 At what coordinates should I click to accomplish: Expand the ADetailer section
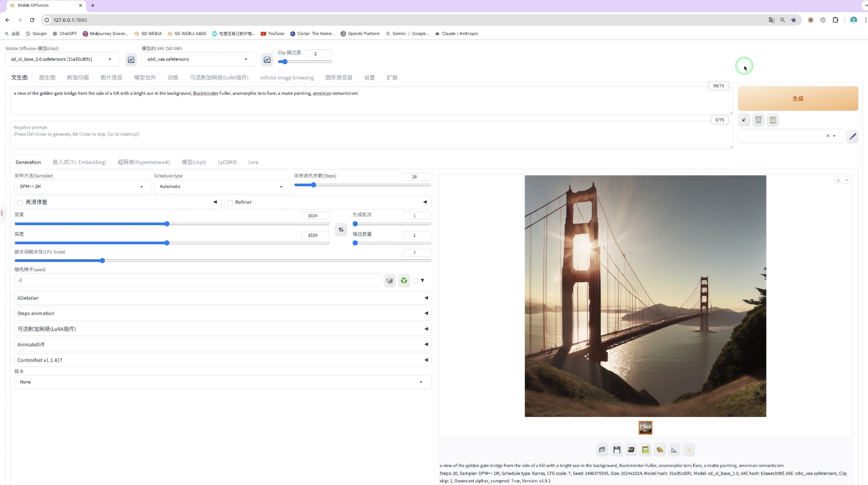coord(222,298)
